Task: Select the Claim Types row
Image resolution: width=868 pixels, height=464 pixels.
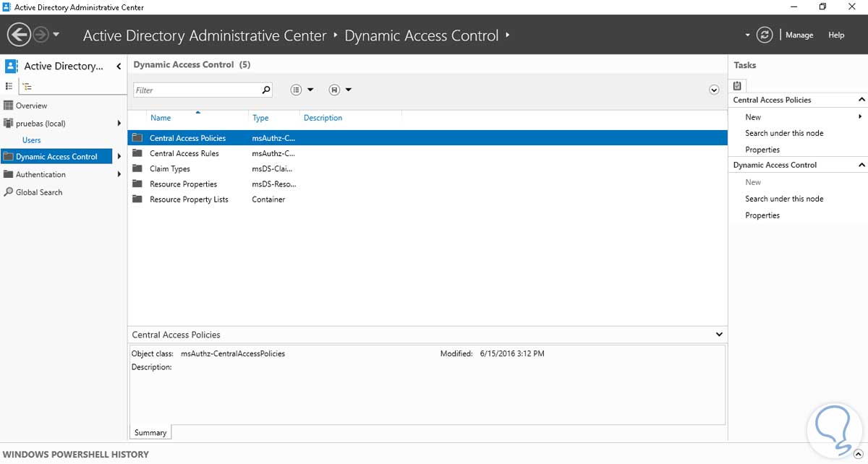Action: [170, 169]
